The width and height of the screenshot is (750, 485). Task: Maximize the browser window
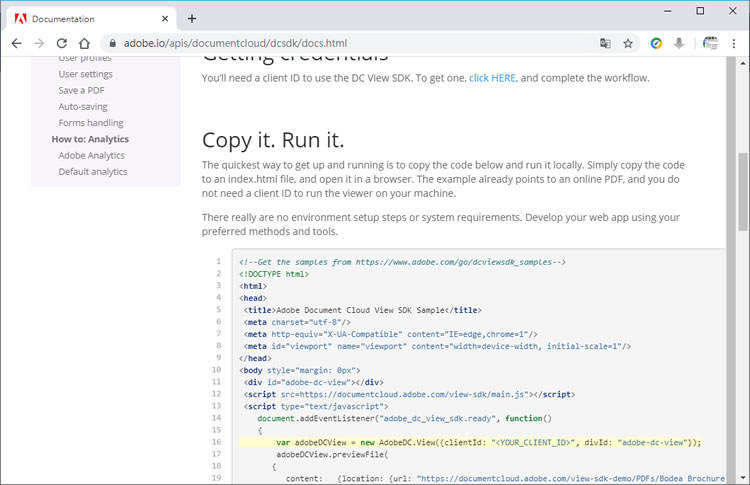point(700,11)
